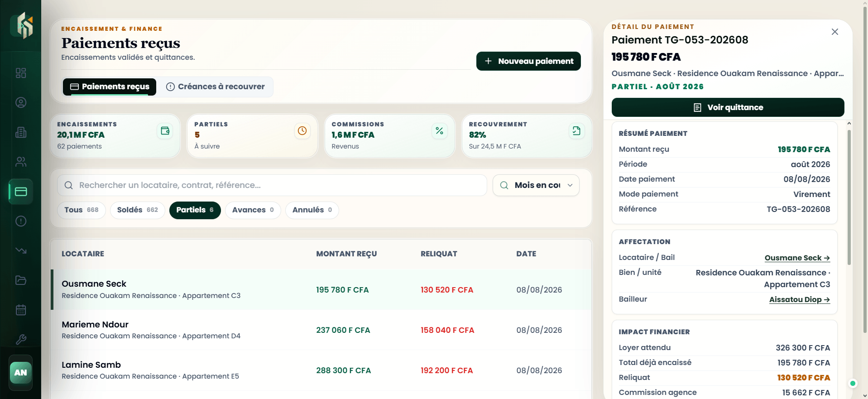The height and width of the screenshot is (399, 868).
Task: Click the Voir quittance button
Action: point(728,107)
